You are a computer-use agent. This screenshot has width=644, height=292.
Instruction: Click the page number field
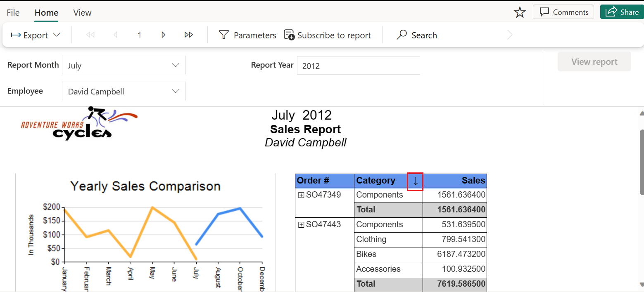140,35
